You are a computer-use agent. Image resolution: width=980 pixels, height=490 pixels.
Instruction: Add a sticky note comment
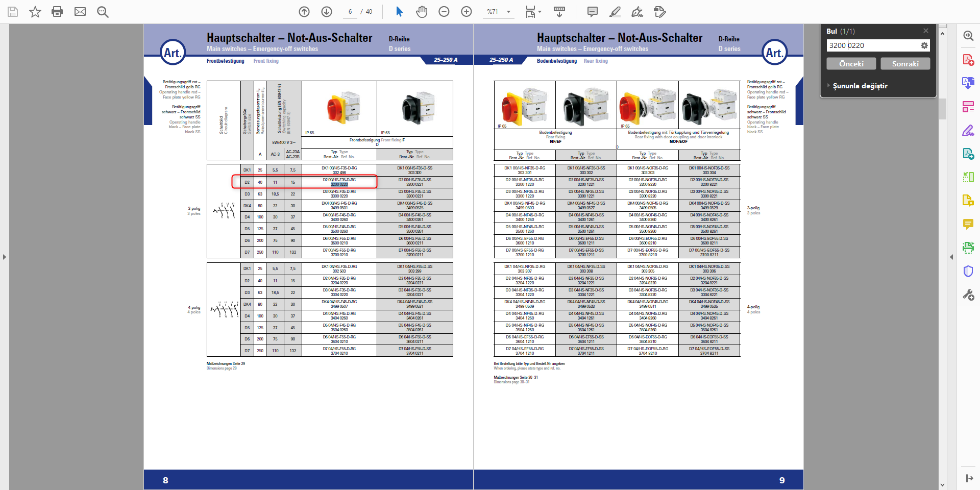point(593,12)
